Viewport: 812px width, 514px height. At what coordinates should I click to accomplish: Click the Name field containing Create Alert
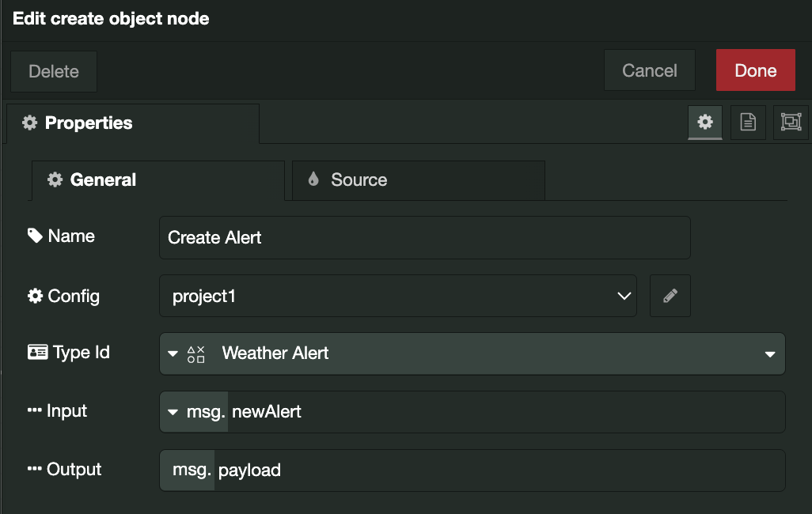(424, 238)
